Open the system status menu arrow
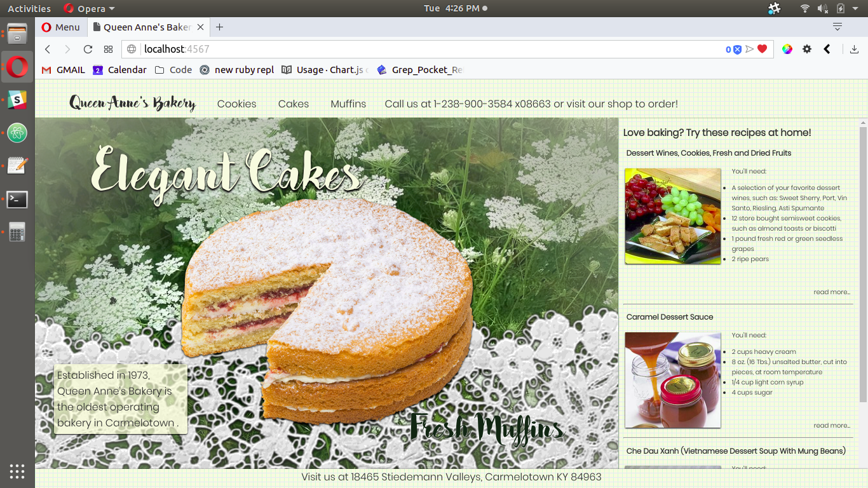The image size is (868, 488). (x=855, y=8)
